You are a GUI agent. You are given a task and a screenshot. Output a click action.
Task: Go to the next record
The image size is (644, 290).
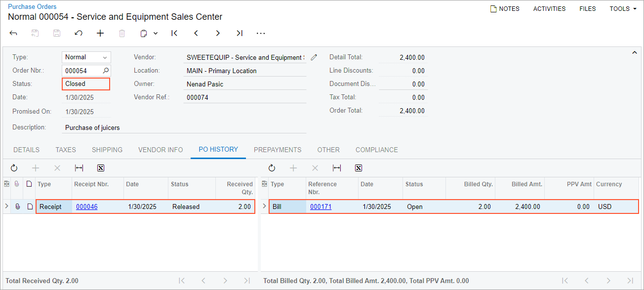218,33
